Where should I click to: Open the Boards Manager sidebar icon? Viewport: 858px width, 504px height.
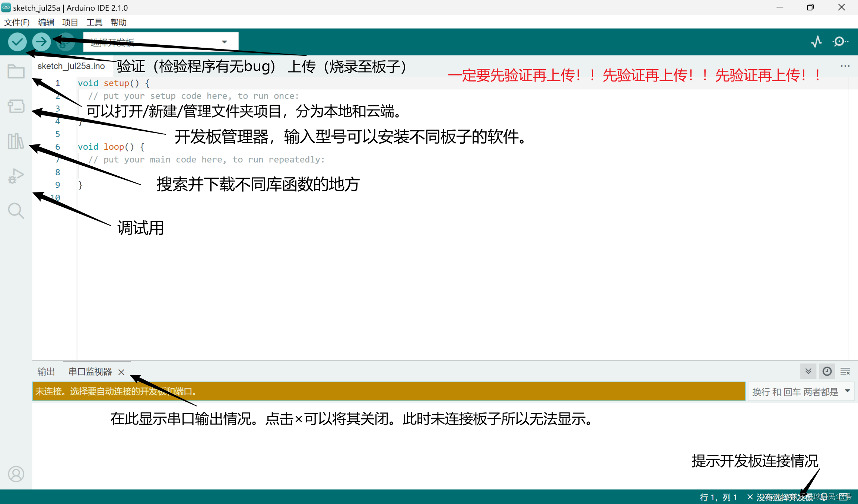(16, 106)
